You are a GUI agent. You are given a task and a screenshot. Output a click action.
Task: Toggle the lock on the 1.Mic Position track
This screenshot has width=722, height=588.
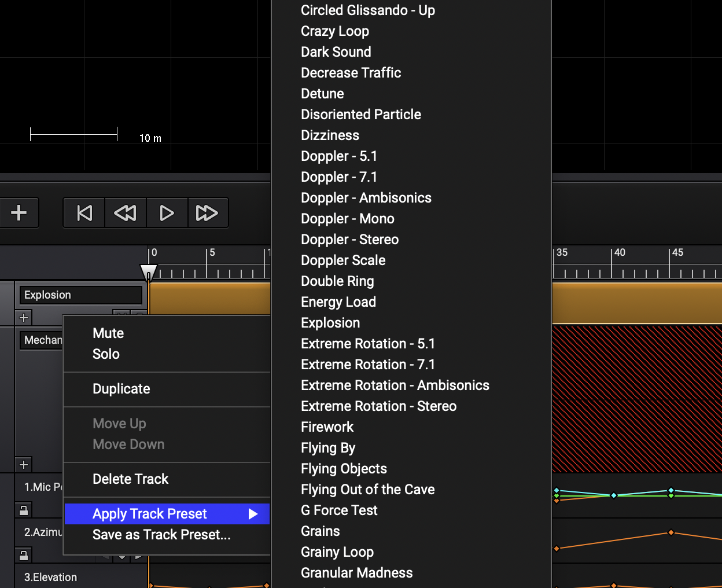pos(23,510)
